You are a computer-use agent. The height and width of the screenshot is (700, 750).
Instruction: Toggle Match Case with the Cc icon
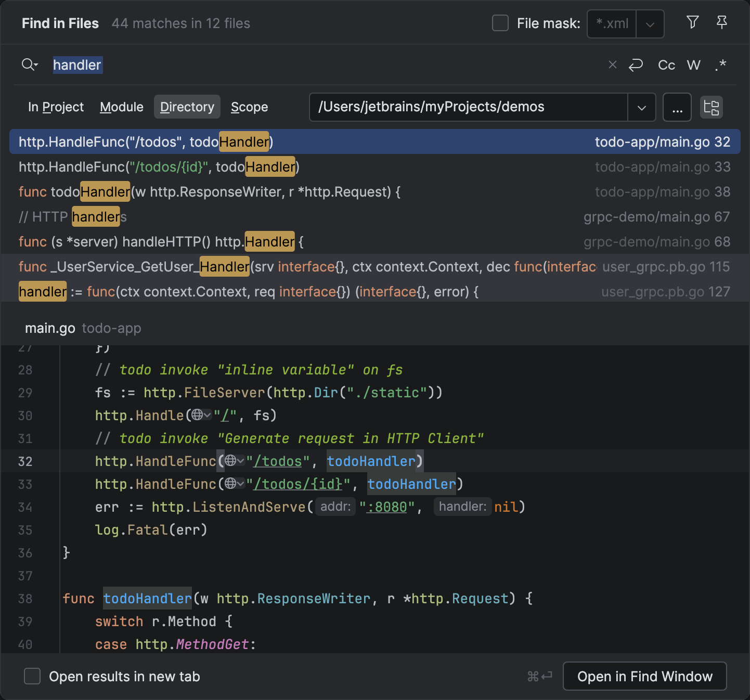coord(666,65)
